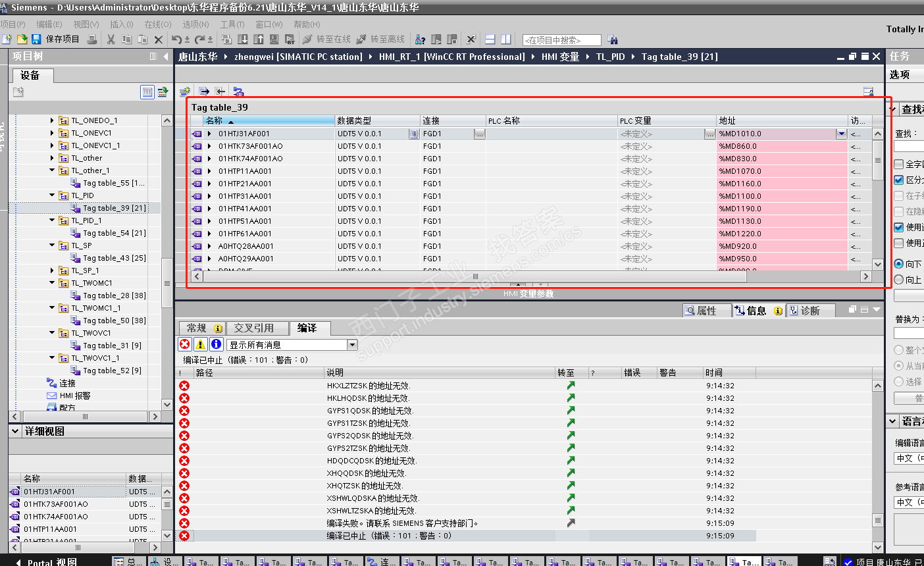Screen dimensions: 924x566
Task: Save project using the floppy disk icon
Action: [x=36, y=39]
